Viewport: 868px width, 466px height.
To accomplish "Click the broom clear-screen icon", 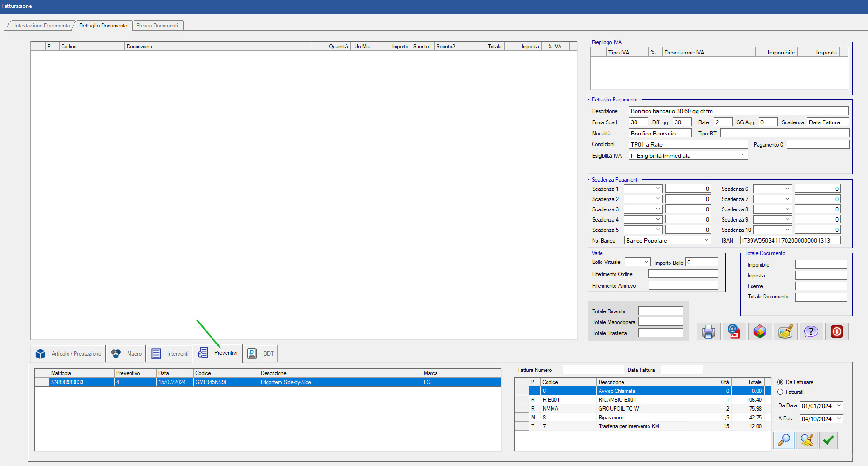I will tap(785, 331).
